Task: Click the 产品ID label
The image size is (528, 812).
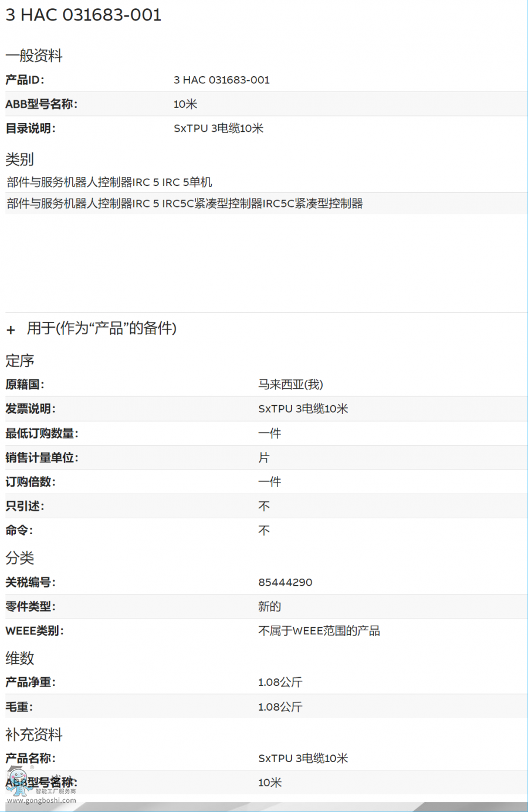Action: coord(25,80)
